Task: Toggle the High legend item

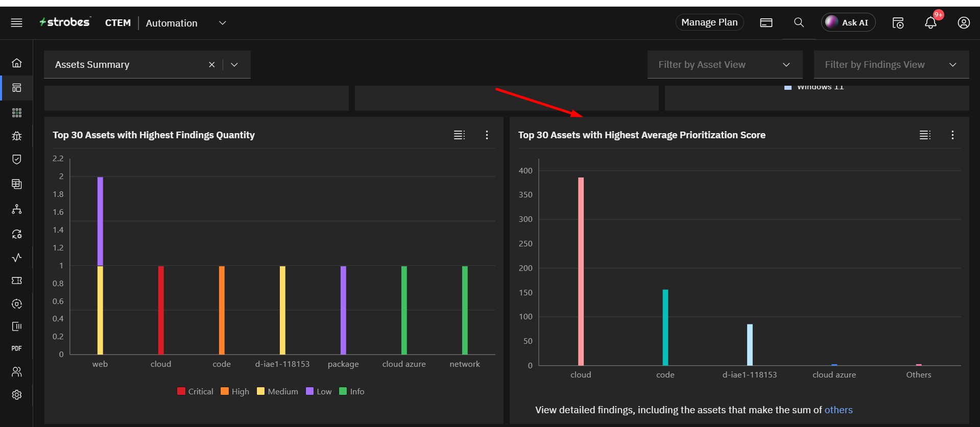Action: (235, 391)
